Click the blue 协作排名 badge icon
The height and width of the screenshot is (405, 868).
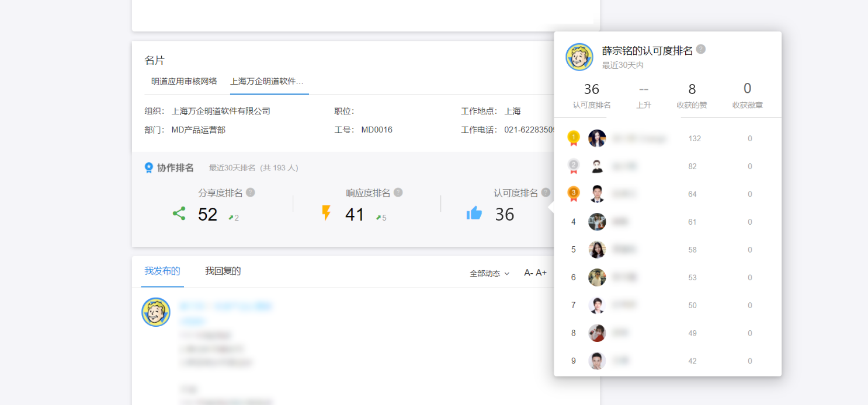click(x=149, y=167)
